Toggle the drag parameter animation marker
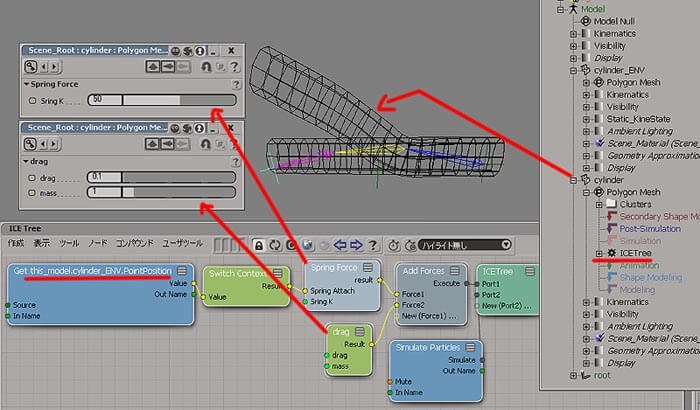 (32, 177)
